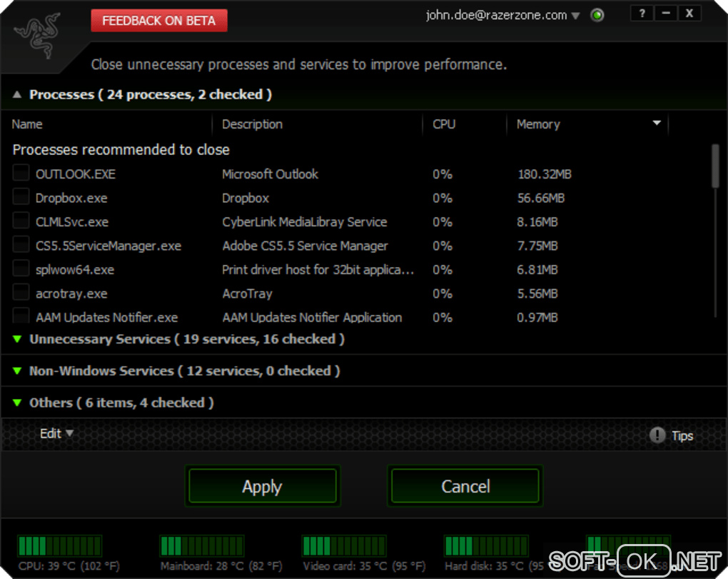Check the AAM Updates Notifier.exe checkbox

pos(21,316)
